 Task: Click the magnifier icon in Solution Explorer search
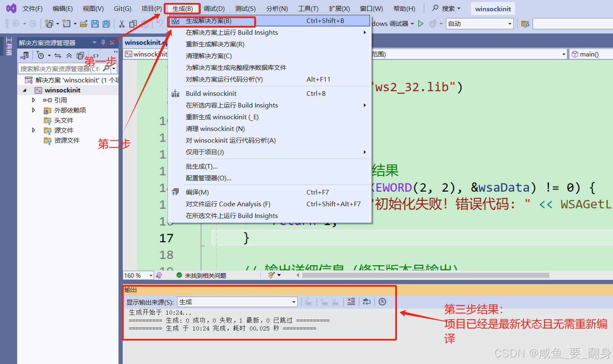point(106,68)
